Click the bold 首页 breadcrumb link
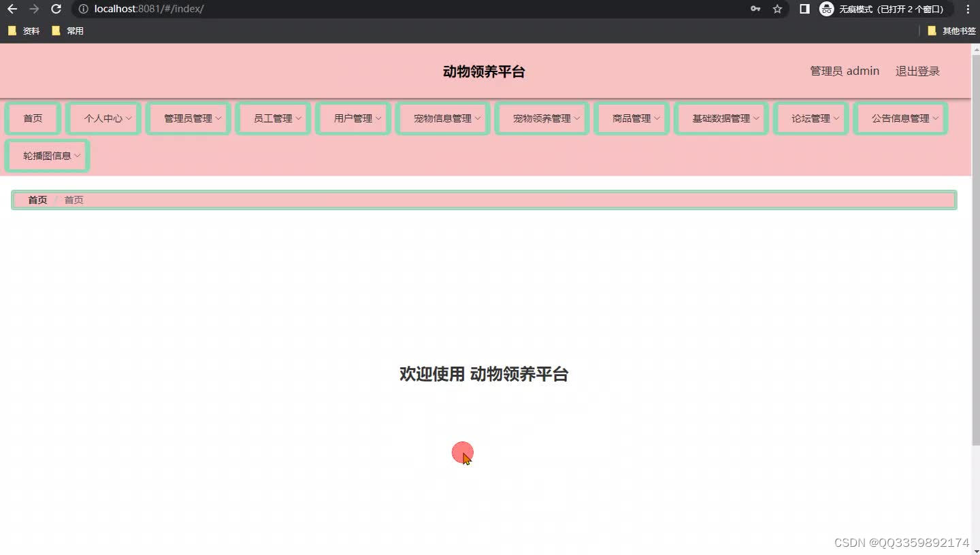This screenshot has height=555, width=980. click(37, 200)
